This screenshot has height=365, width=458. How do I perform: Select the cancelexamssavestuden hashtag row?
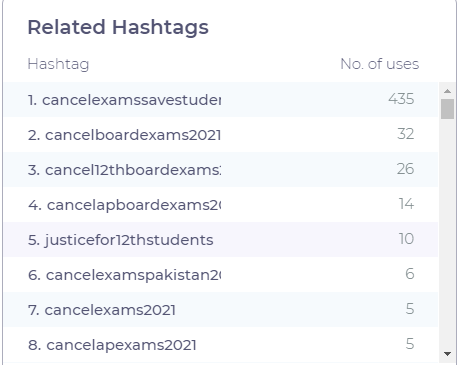(221, 99)
